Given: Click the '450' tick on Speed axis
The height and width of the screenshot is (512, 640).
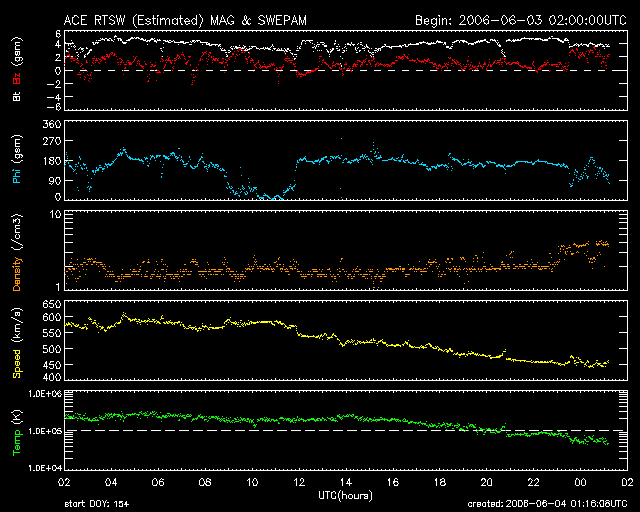Looking at the screenshot, I should [52, 365].
